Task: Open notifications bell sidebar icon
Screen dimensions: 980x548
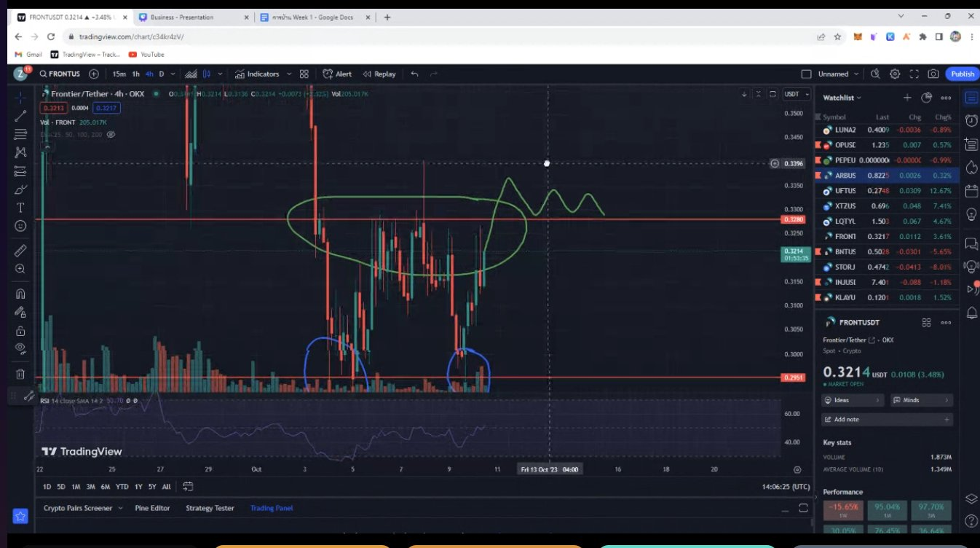Action: pos(971,313)
